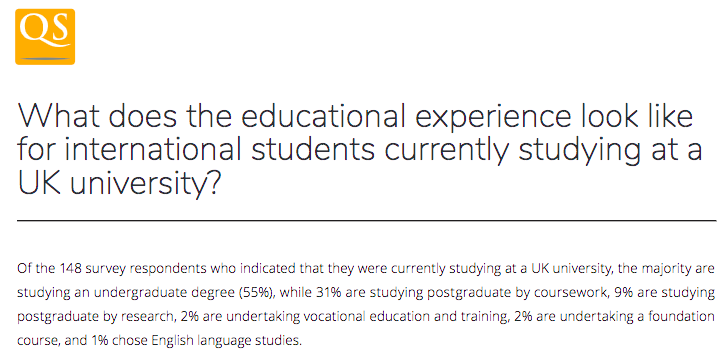The width and height of the screenshot is (725, 361).
Task: Click the number '148' in the paragraph
Action: click(69, 269)
